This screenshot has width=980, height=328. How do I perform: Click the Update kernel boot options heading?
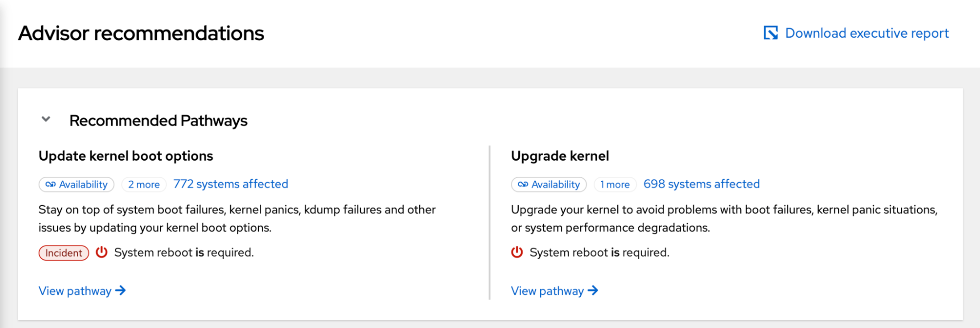click(126, 156)
